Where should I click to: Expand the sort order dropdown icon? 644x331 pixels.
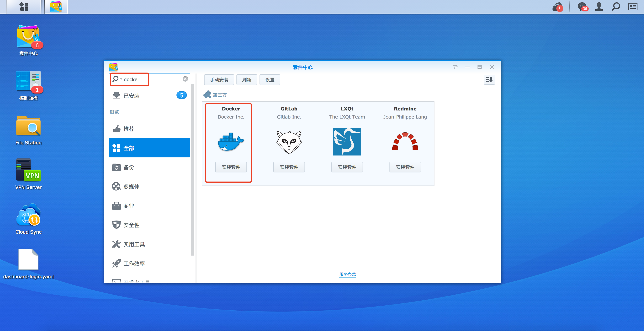[489, 80]
